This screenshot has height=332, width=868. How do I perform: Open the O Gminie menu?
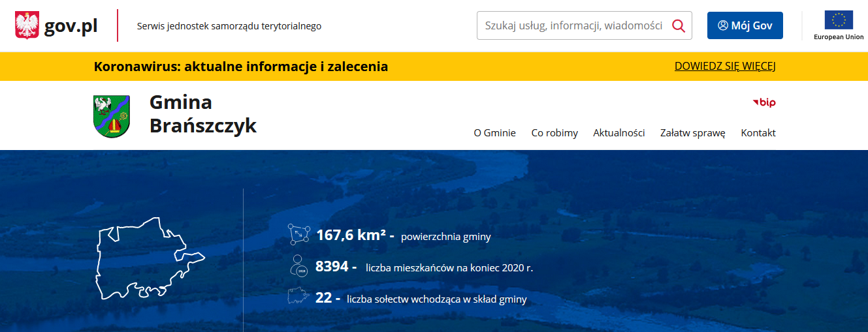494,133
